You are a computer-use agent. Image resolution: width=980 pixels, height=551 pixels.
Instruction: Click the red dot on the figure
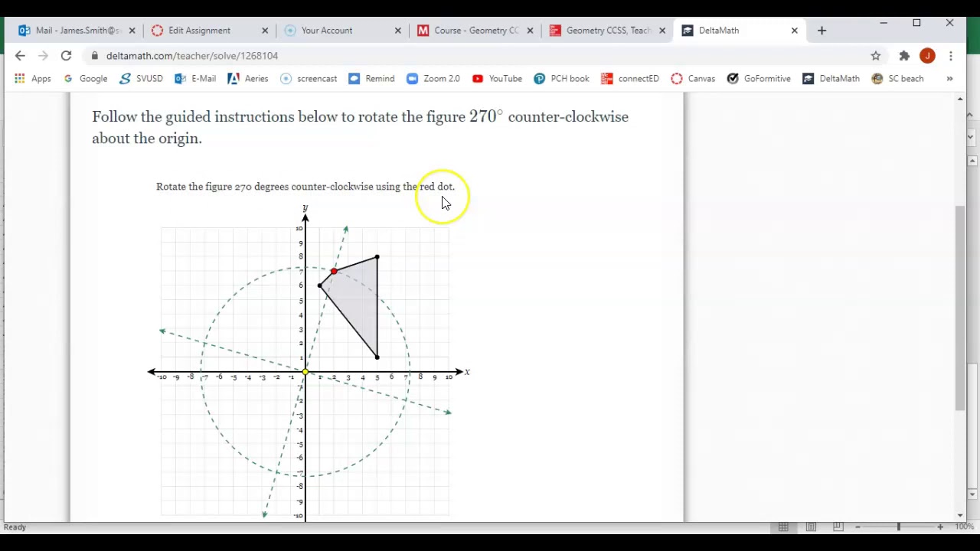pyautogui.click(x=334, y=272)
